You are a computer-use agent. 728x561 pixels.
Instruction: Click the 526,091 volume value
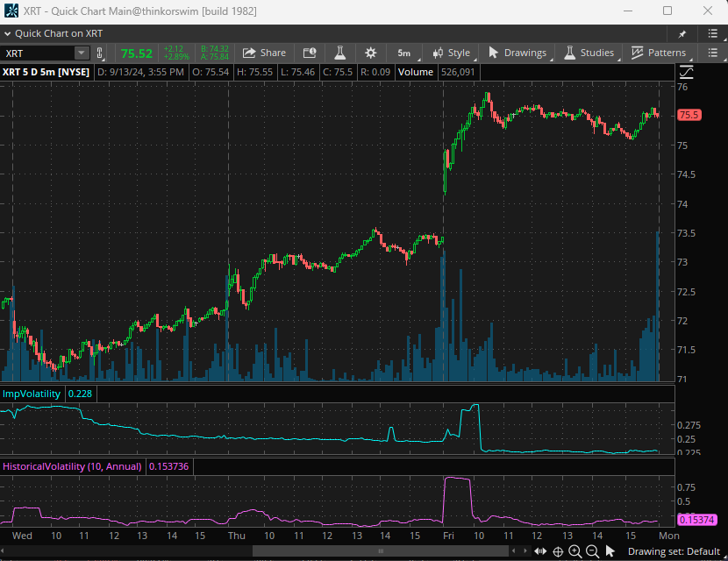458,72
